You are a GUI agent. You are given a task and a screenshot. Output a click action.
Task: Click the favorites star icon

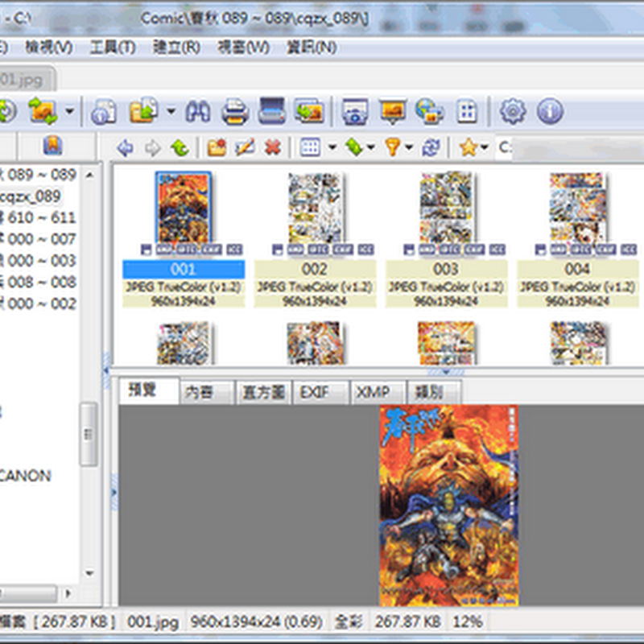click(x=469, y=147)
